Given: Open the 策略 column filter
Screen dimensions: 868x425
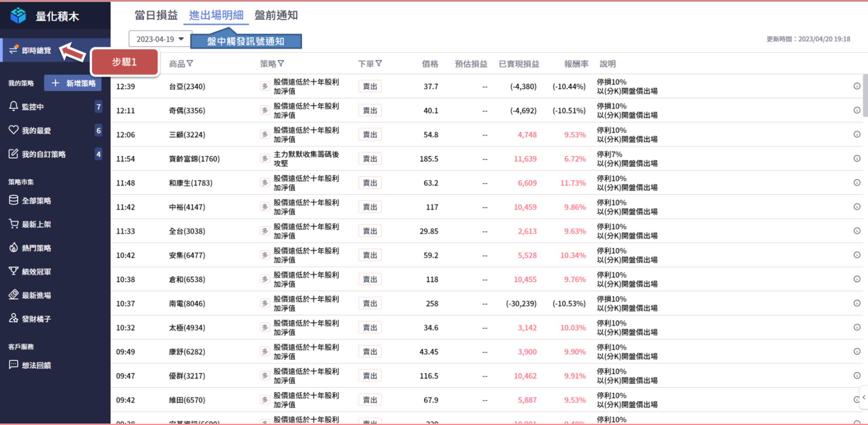Looking at the screenshot, I should point(281,64).
